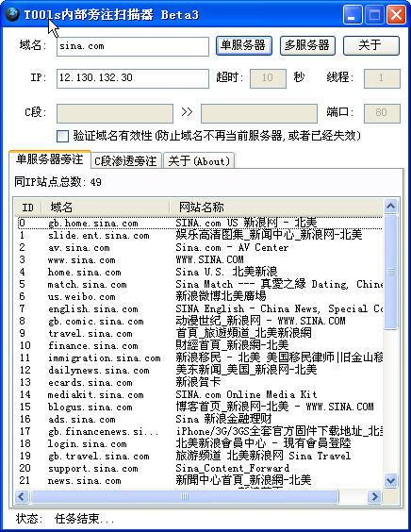
Task: Select row support.sina.com
Action: pos(200,468)
